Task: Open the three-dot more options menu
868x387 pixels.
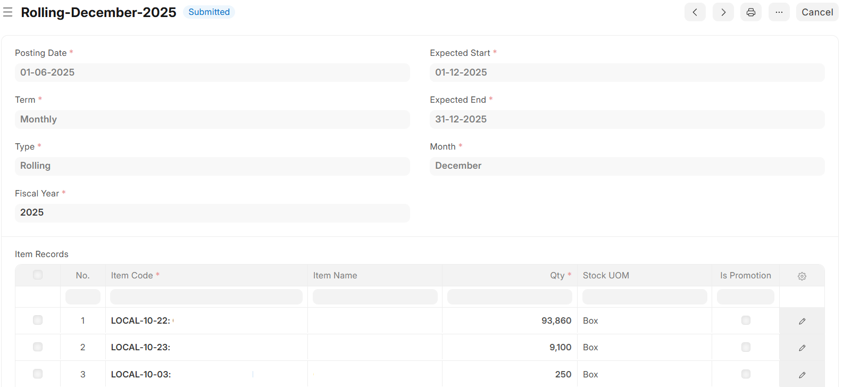Action: [x=779, y=12]
